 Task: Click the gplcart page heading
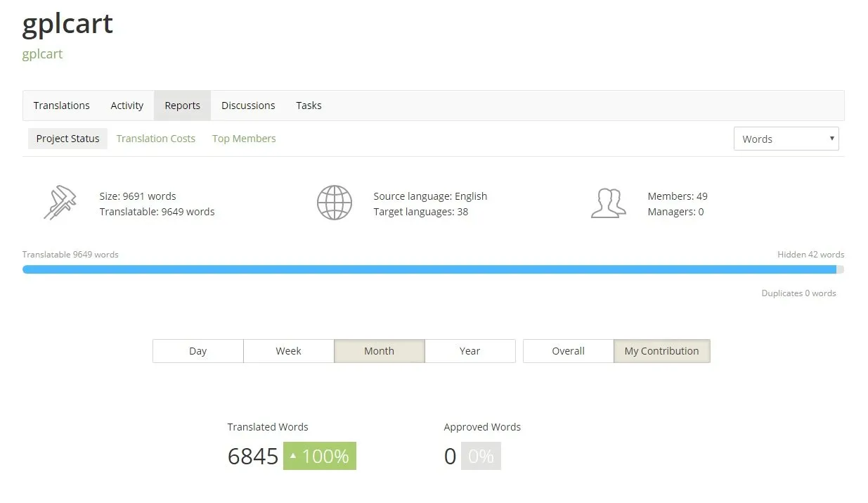67,24
